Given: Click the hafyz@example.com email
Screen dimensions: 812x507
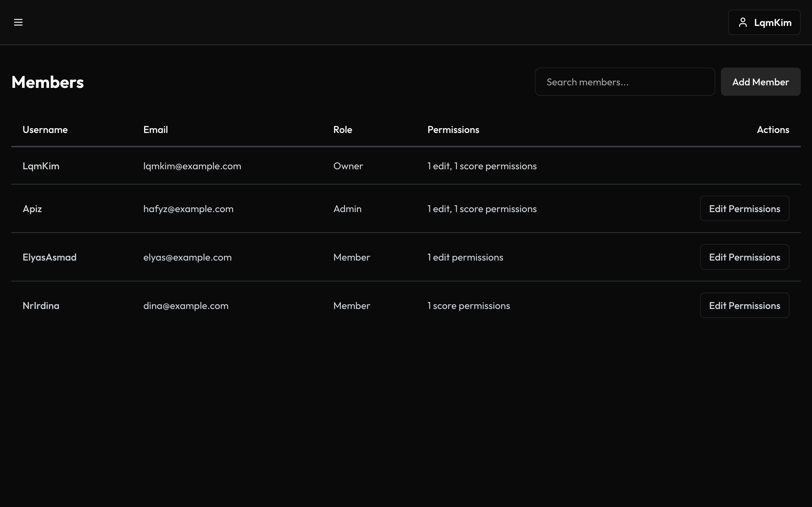Looking at the screenshot, I should tap(188, 209).
